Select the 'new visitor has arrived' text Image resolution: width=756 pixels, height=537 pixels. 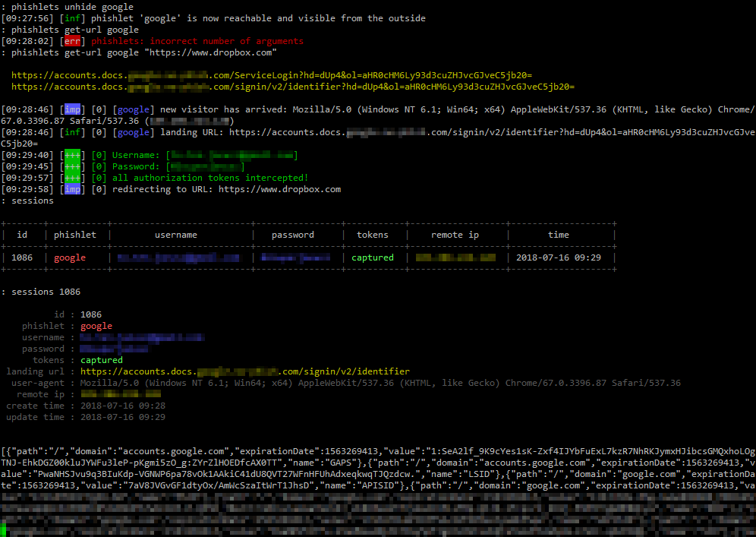coord(224,109)
